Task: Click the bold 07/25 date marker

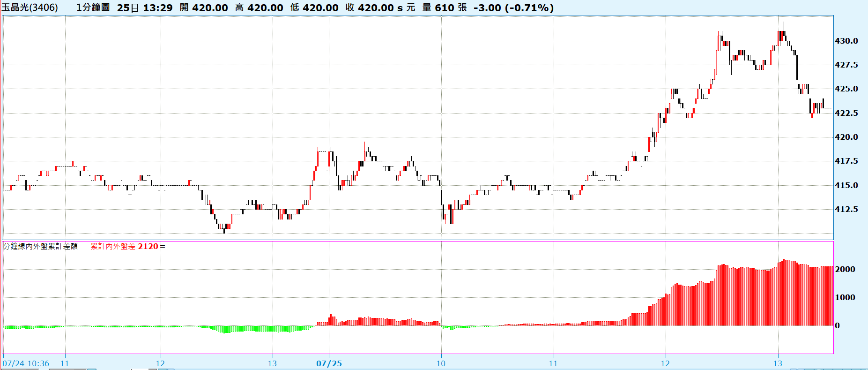Action: (329, 363)
